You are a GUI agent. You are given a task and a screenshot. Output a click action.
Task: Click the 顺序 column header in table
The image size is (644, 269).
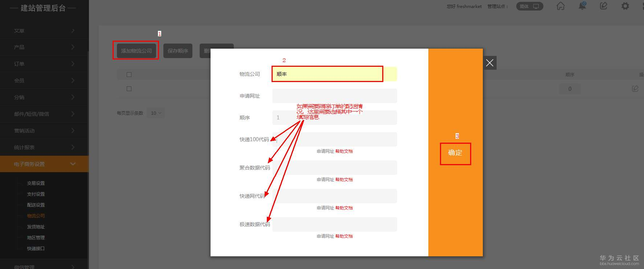[570, 75]
